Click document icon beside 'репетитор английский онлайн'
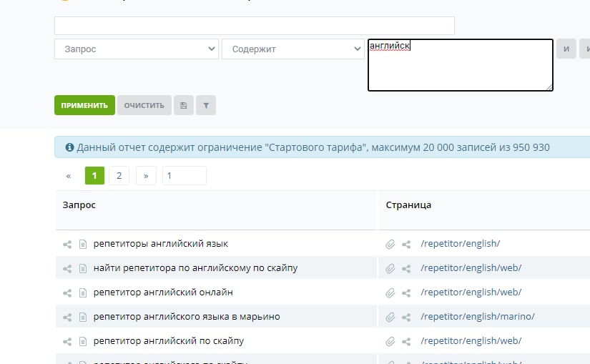590x364 pixels. click(83, 293)
